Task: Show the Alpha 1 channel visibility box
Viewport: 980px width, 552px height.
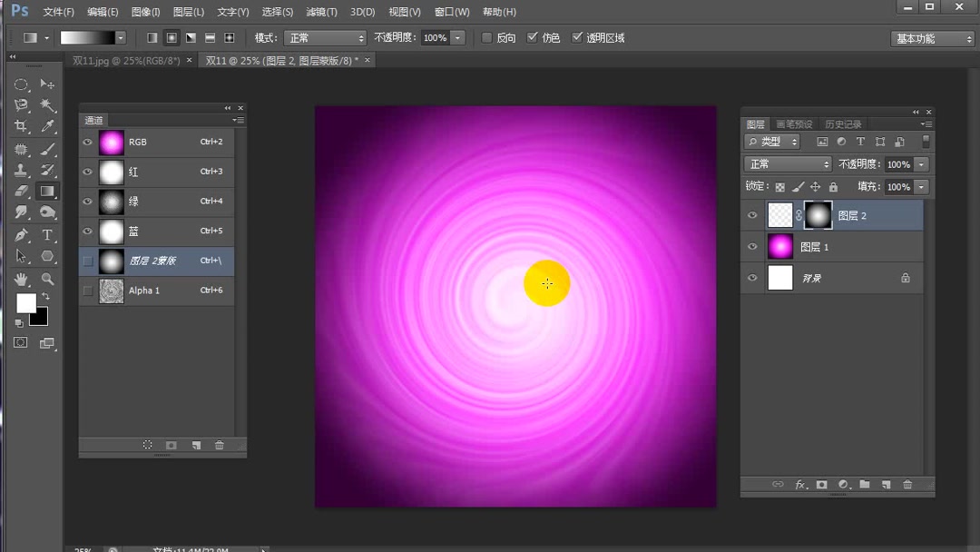Action: pos(87,291)
